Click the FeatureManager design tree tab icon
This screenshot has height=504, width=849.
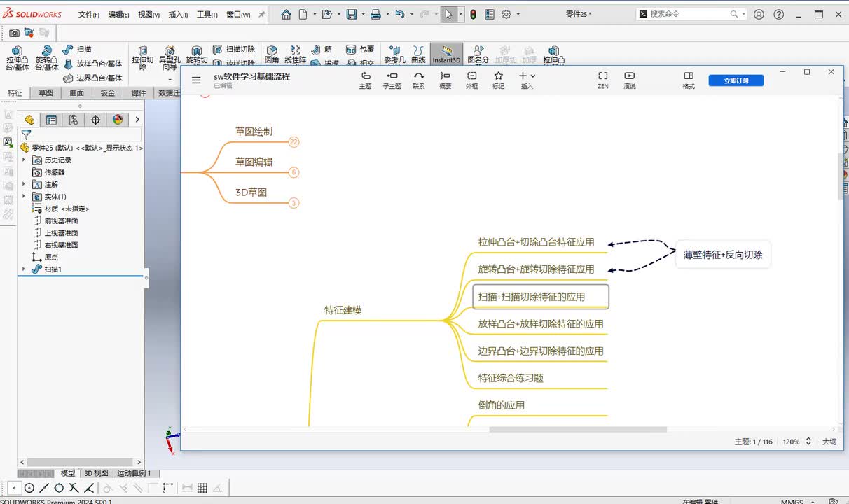coord(29,120)
